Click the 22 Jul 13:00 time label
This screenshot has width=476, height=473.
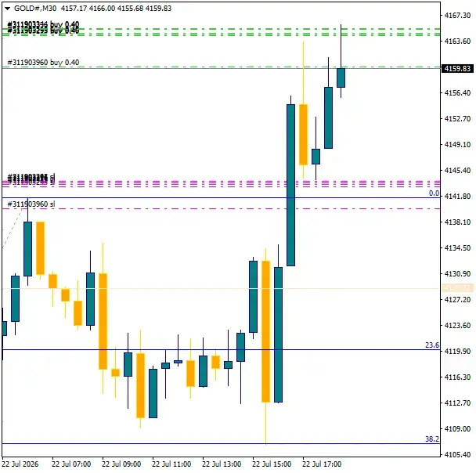pyautogui.click(x=222, y=464)
